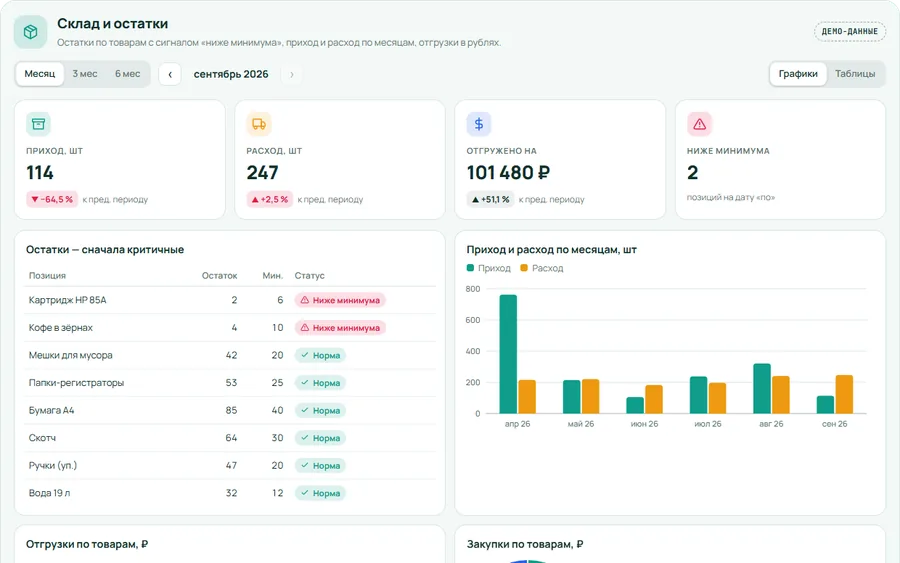Viewport: 900px width, 563px height.
Task: Click the Вода 19 л row name
Action: (49, 493)
